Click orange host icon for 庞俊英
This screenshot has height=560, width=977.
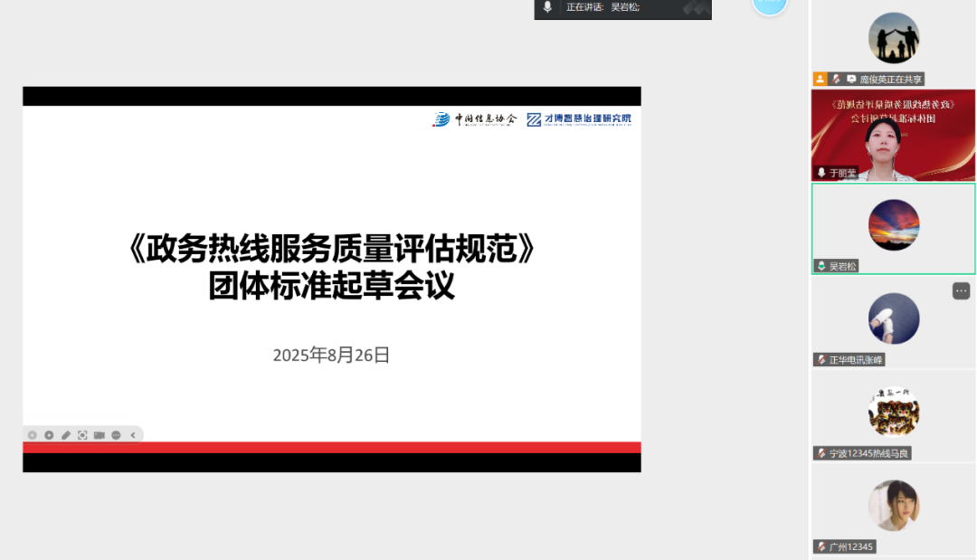[x=820, y=79]
